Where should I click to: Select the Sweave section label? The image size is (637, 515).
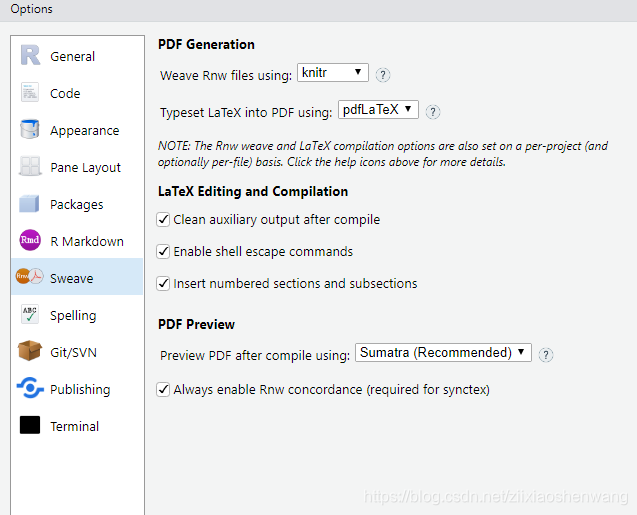pos(71,278)
